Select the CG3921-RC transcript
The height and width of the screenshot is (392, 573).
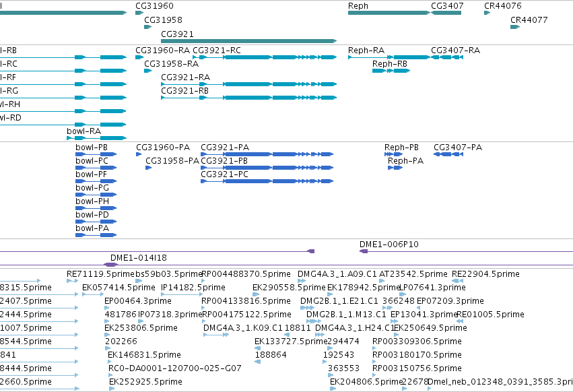265,57
